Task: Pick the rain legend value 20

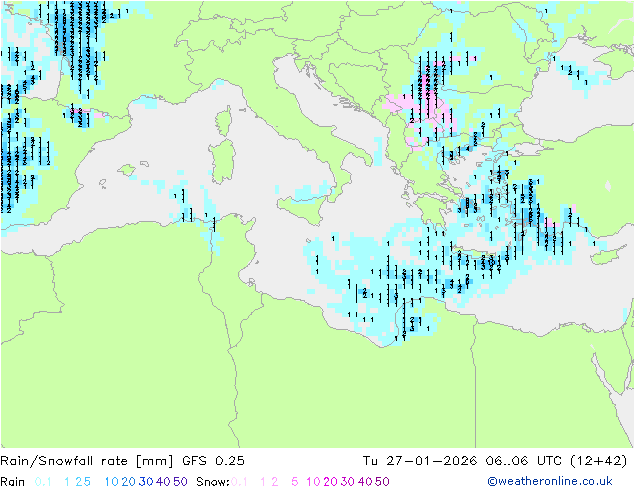Action: click(x=128, y=482)
